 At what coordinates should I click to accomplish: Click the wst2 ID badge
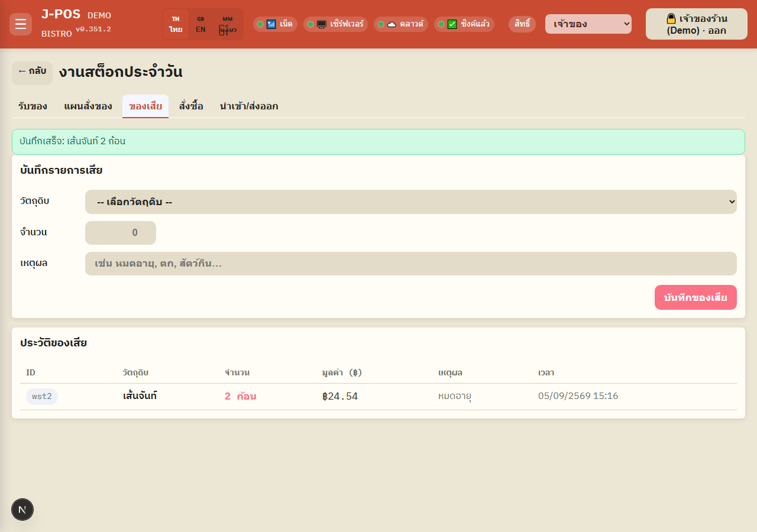pos(42,397)
